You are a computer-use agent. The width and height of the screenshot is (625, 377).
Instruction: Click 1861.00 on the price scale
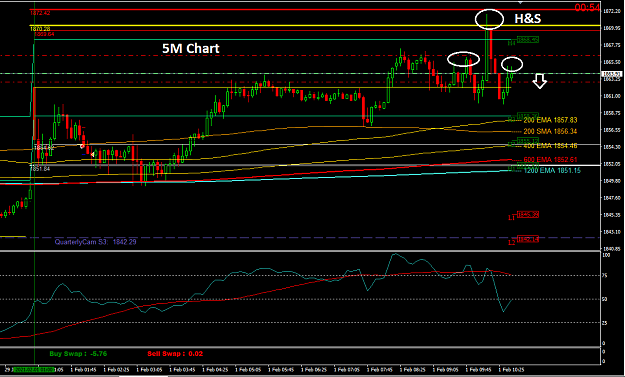[611, 96]
